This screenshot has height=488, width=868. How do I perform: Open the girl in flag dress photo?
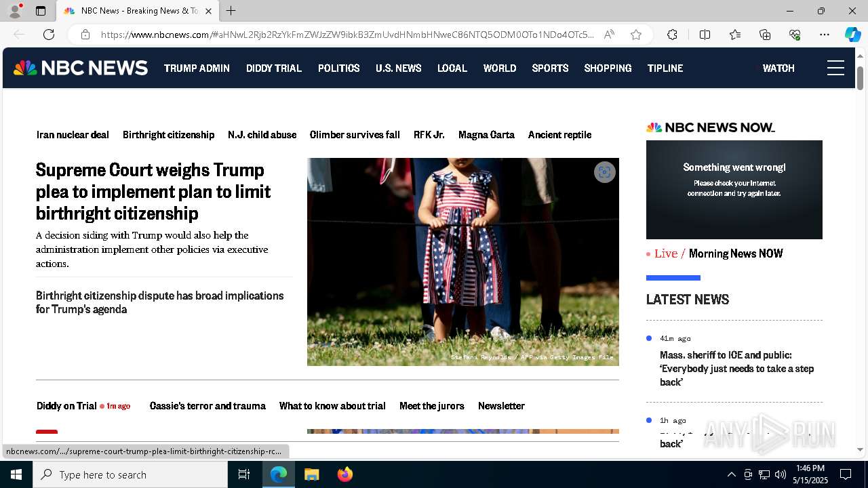463,262
